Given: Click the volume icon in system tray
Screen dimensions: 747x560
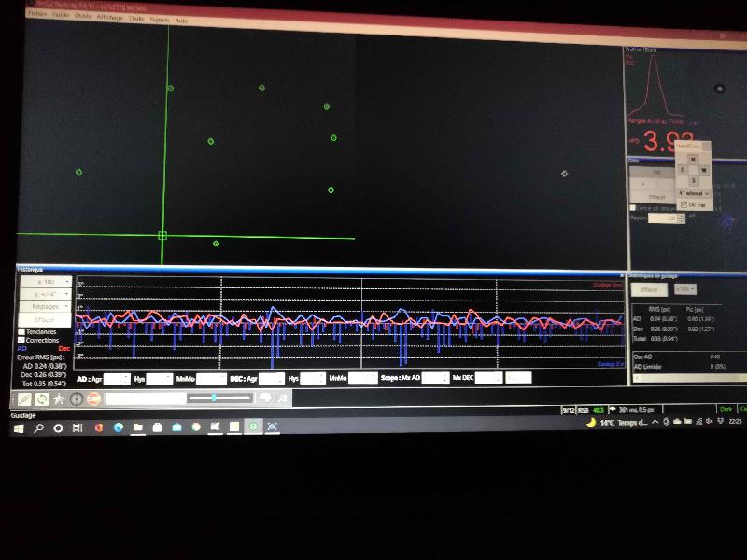Looking at the screenshot, I should click(x=710, y=422).
